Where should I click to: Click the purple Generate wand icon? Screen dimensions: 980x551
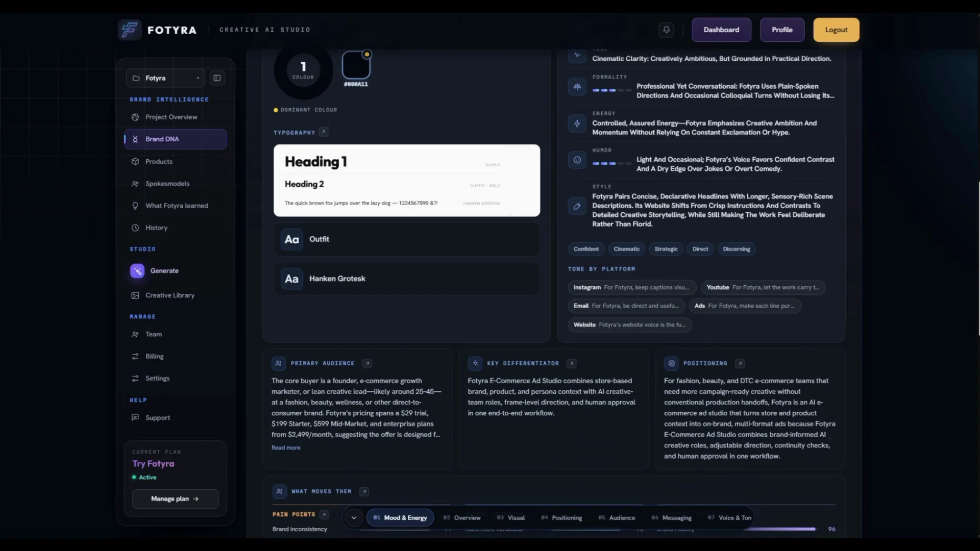pyautogui.click(x=137, y=271)
